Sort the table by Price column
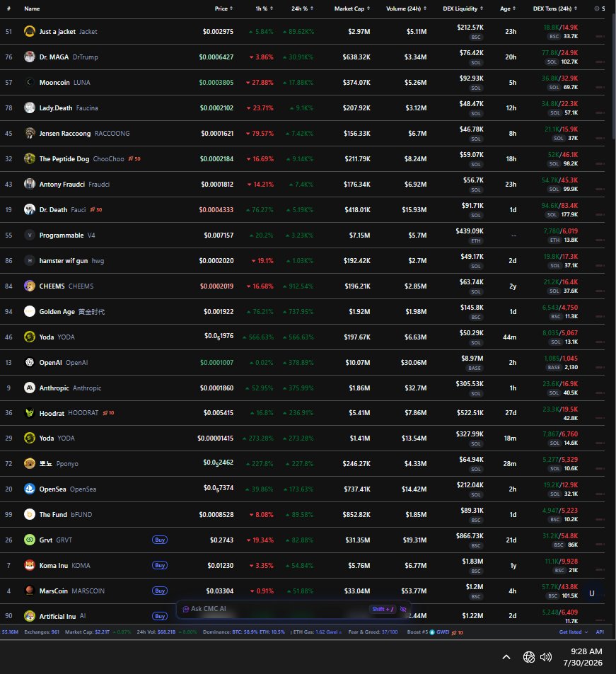 point(223,8)
